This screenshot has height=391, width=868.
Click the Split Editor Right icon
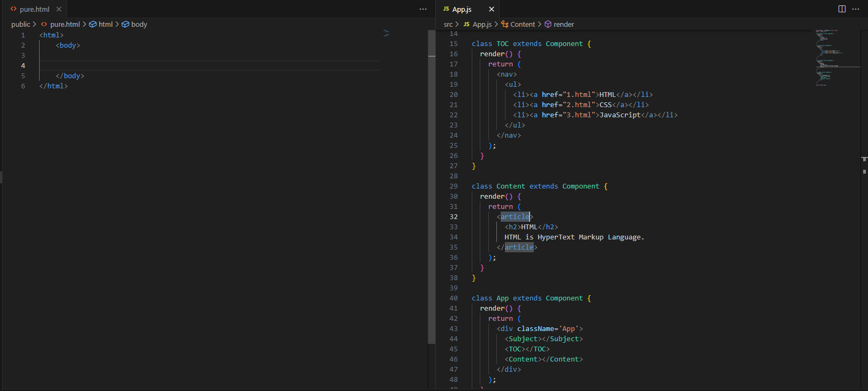coord(842,9)
